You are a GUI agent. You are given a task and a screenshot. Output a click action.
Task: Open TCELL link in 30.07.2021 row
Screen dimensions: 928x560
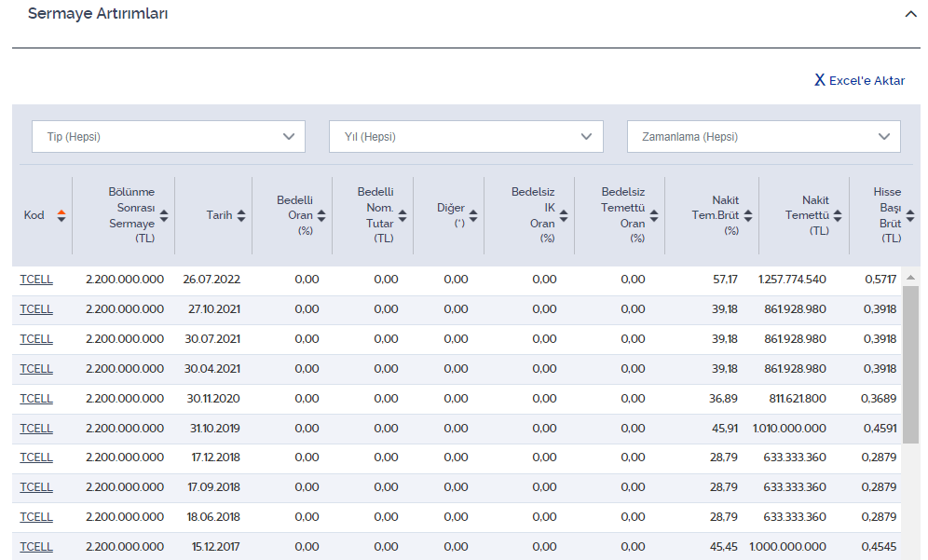(x=36, y=338)
